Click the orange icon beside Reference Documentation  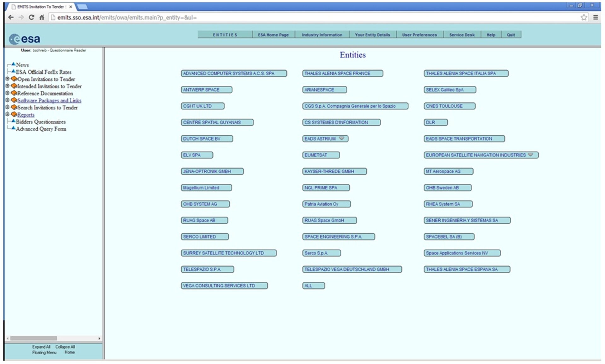click(14, 93)
